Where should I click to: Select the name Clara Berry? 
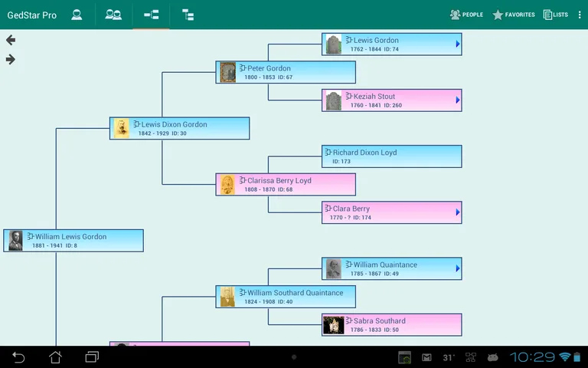pyautogui.click(x=351, y=209)
